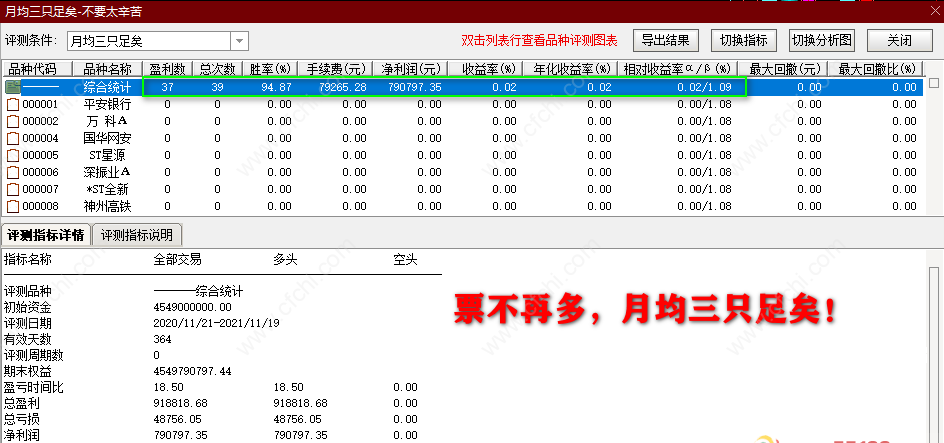Select the 综合统计 summary row
The image size is (944, 443).
click(464, 87)
